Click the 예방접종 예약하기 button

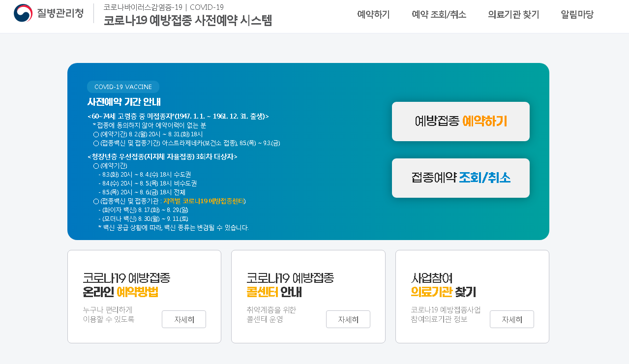click(461, 121)
